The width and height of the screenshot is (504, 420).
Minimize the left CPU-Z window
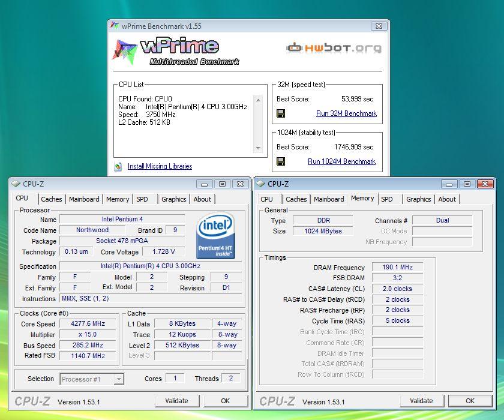click(x=204, y=184)
